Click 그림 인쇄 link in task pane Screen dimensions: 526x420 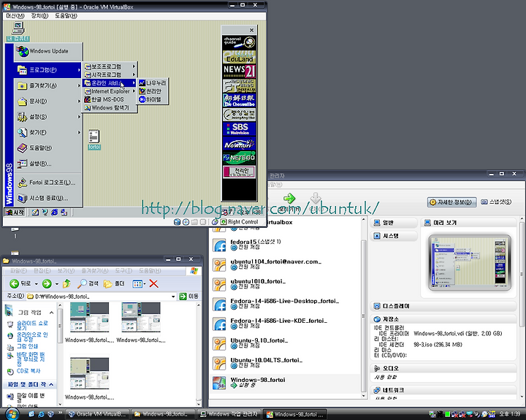point(27,346)
